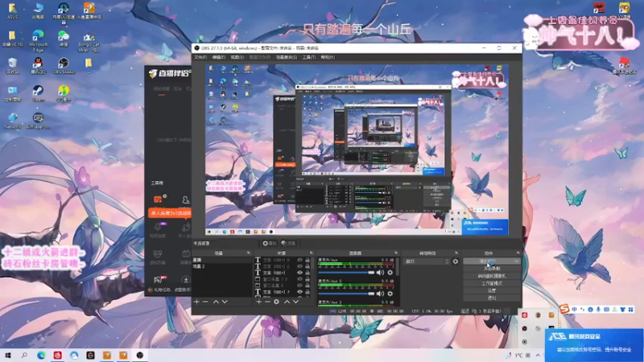Open source properties with the Sources panel gear
644x362 pixels.
pyautogui.click(x=276, y=302)
